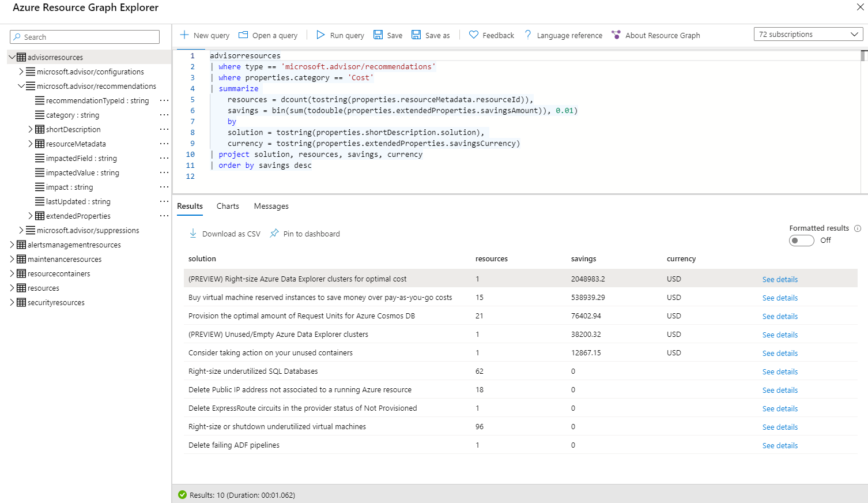See details for underutilized SQL Databases
The image size is (868, 503).
tap(780, 371)
